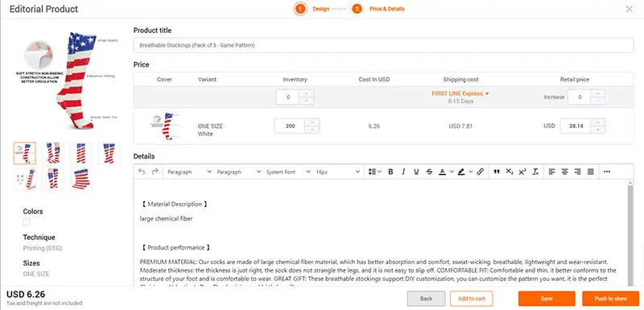Lower the retail price with down arrow
644x310 pixels.
pyautogui.click(x=598, y=130)
